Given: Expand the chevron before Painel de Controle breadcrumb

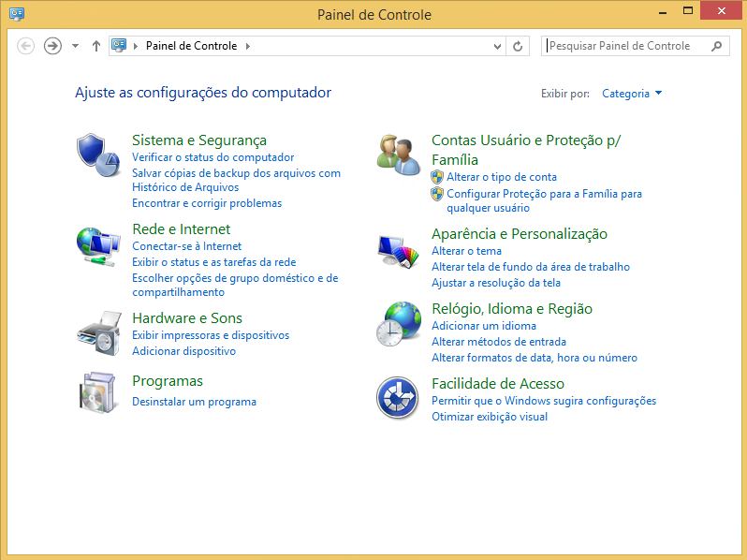Looking at the screenshot, I should [x=136, y=46].
